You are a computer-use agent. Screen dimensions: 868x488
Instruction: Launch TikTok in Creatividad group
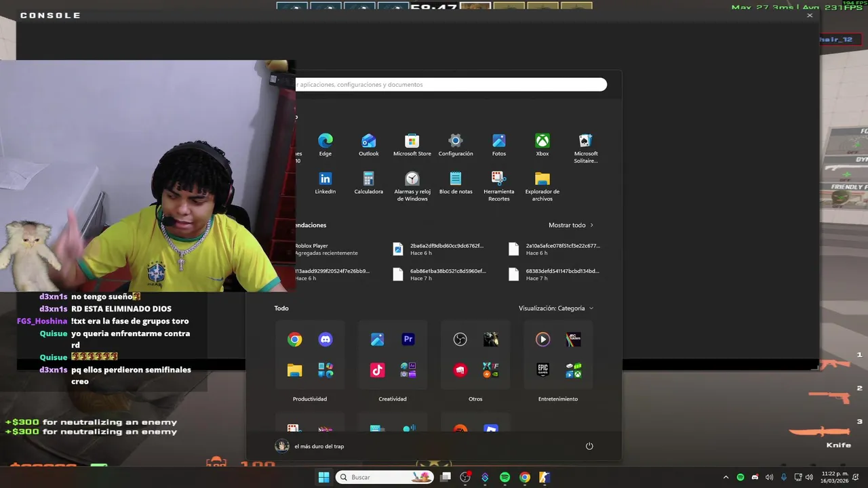(377, 370)
